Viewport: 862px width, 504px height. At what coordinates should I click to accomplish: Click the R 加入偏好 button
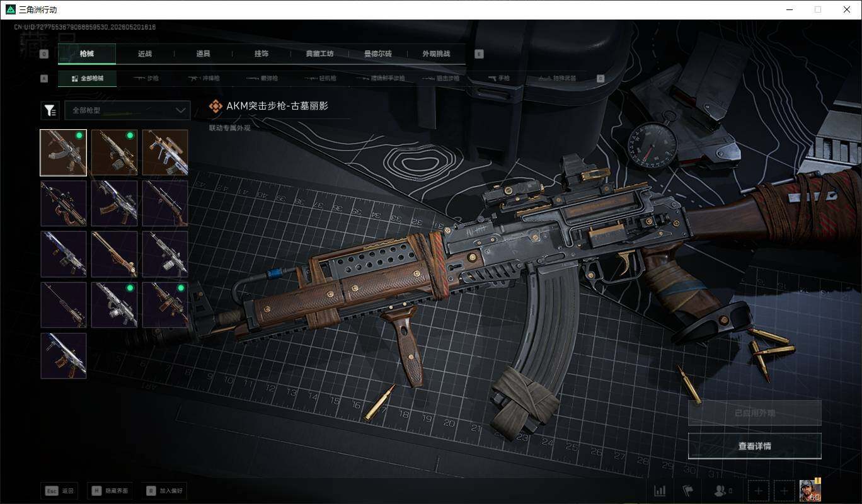pyautogui.click(x=164, y=491)
